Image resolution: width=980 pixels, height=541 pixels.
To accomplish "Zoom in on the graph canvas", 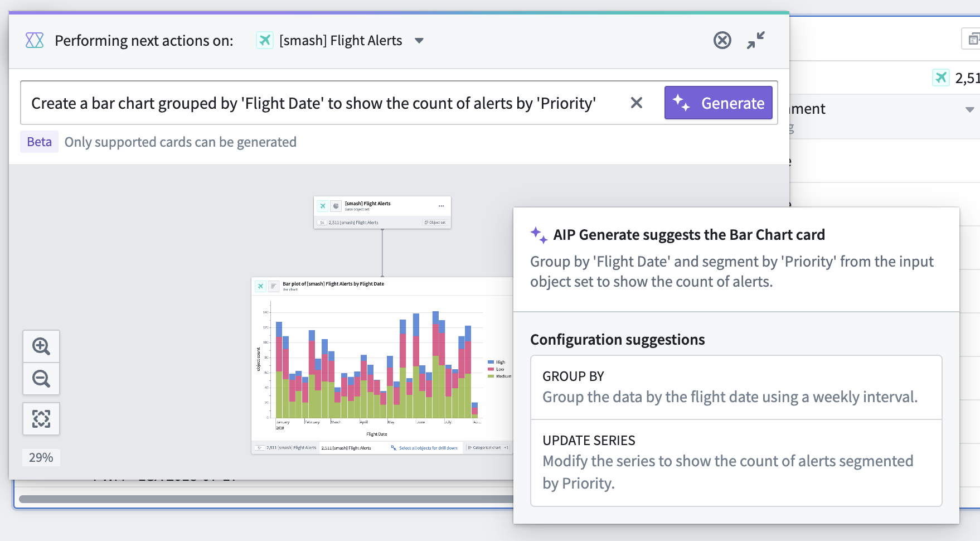I will 41,346.
